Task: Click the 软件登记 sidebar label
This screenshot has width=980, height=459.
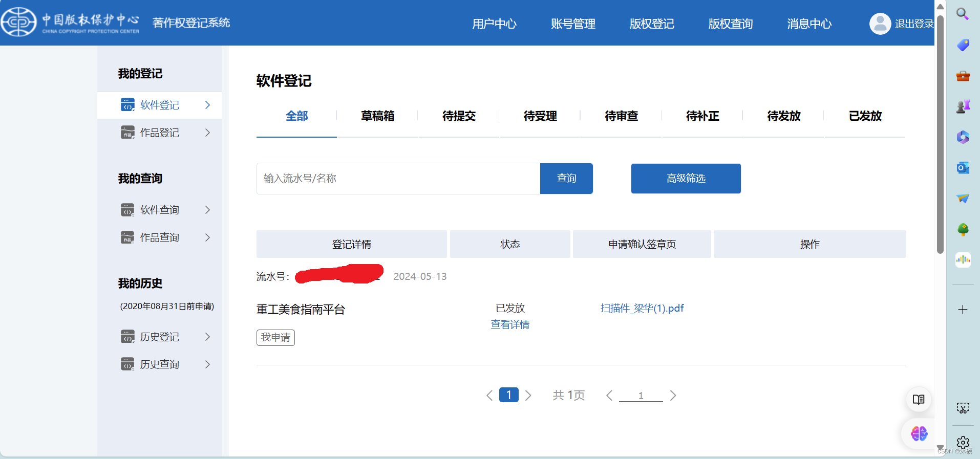Action: tap(160, 105)
